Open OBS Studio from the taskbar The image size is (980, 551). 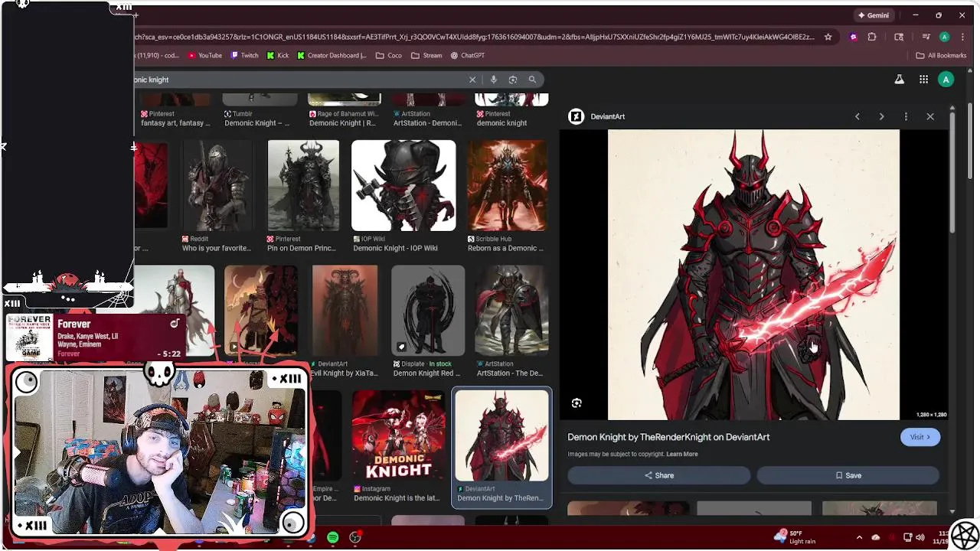(355, 538)
